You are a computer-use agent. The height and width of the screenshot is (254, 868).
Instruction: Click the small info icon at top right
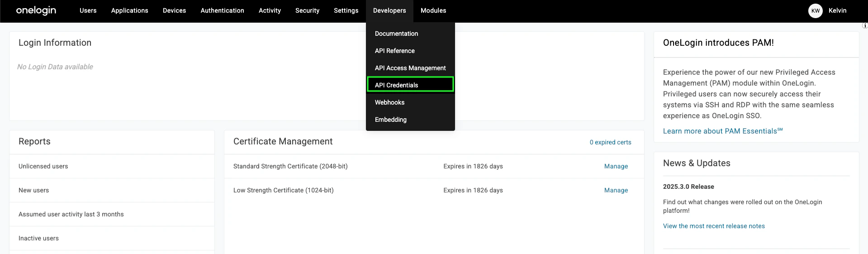point(865,26)
